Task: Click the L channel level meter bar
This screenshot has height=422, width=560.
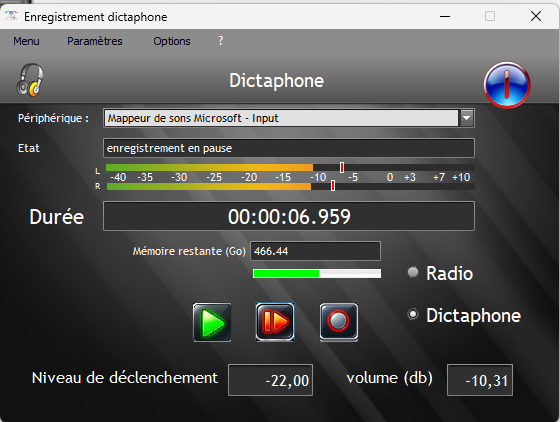Action: click(290, 167)
